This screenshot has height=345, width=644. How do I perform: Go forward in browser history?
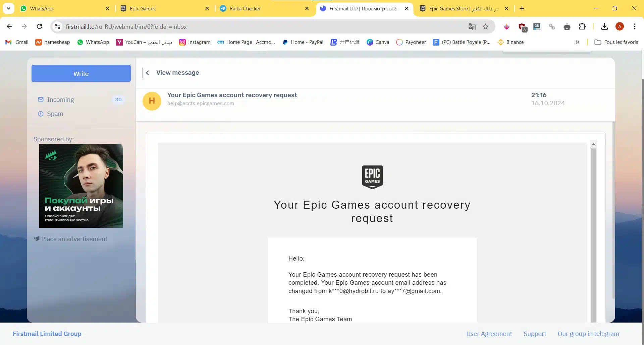24,26
